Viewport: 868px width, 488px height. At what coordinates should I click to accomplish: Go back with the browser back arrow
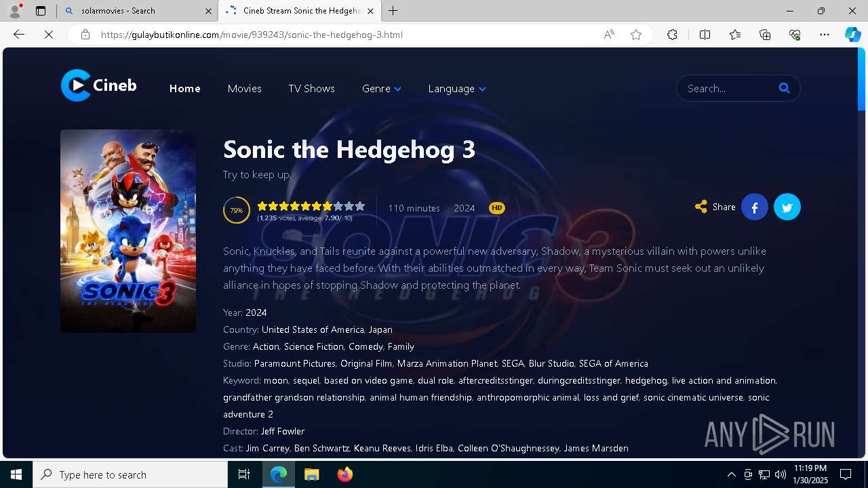click(19, 35)
